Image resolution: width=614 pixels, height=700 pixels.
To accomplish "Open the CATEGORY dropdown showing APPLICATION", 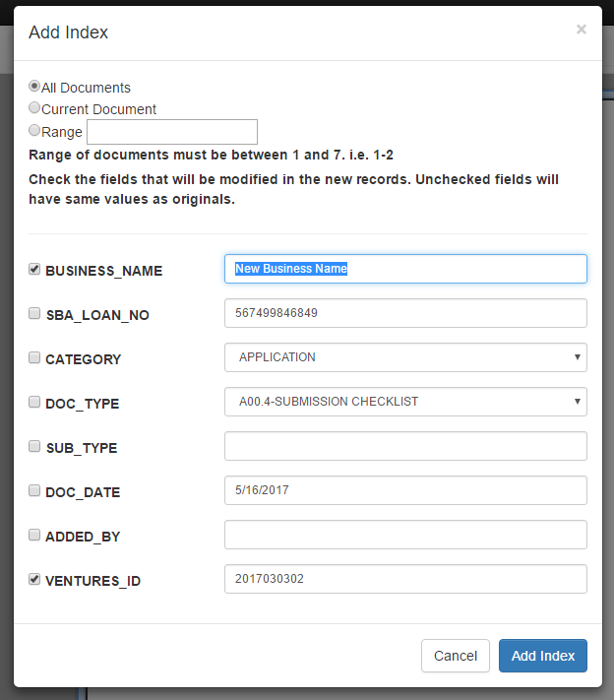I will (x=405, y=357).
